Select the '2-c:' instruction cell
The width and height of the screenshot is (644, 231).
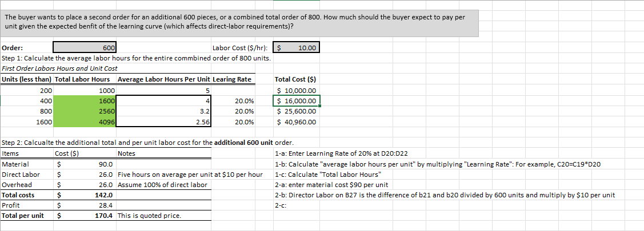[x=279, y=205]
